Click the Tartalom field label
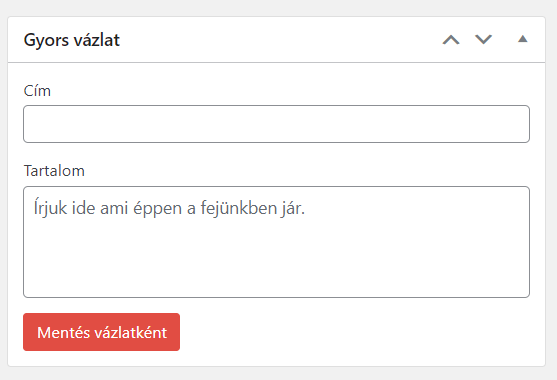This screenshot has width=557, height=380. tap(54, 171)
